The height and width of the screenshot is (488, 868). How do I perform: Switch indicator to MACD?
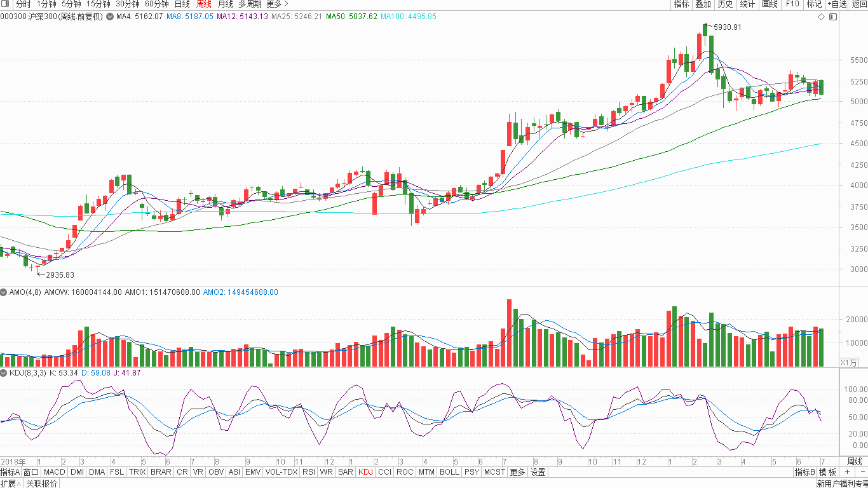(55, 472)
